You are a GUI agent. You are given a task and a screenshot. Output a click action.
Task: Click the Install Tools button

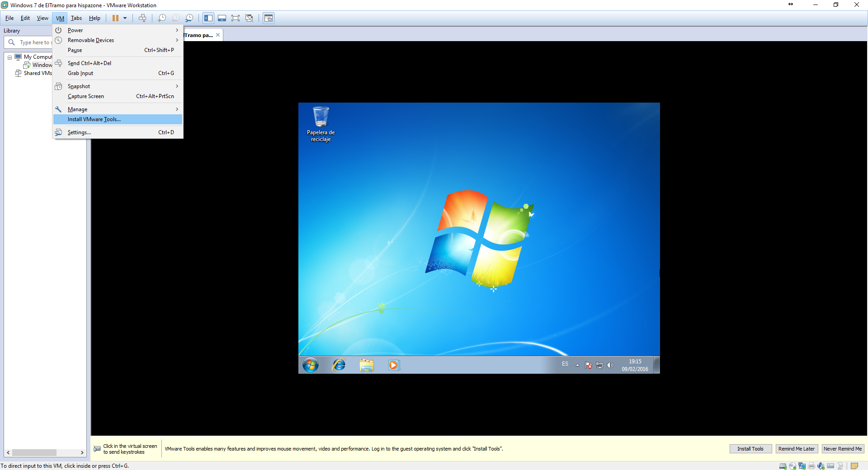pos(750,449)
